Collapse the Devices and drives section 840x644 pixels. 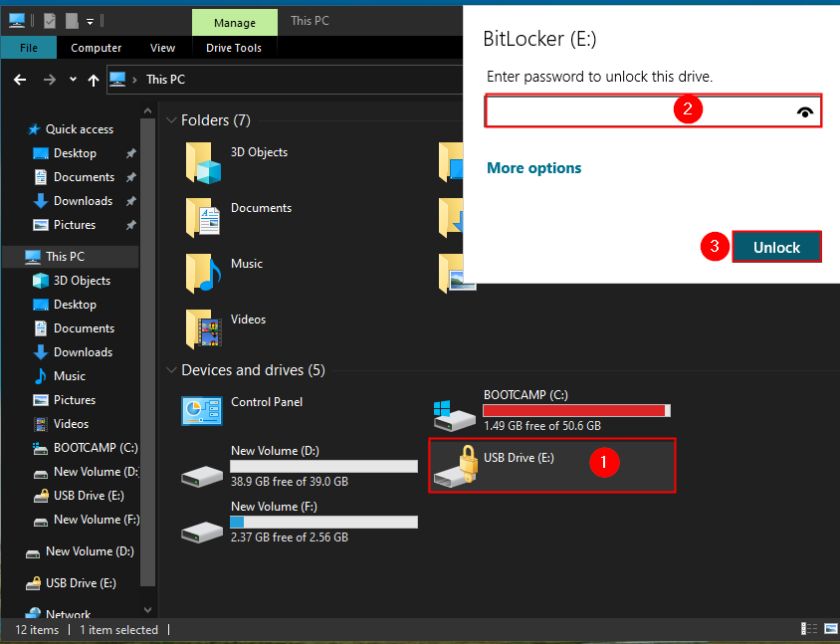(x=171, y=369)
